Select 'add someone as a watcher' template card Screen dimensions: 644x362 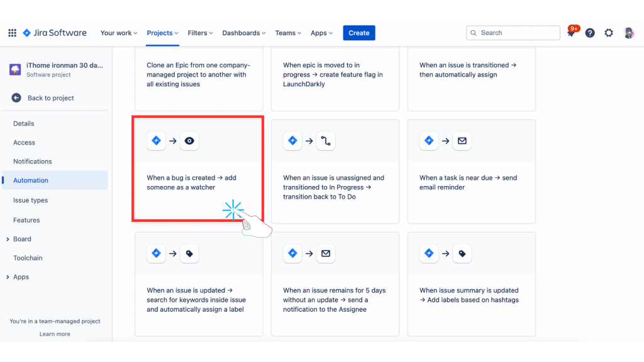point(199,172)
